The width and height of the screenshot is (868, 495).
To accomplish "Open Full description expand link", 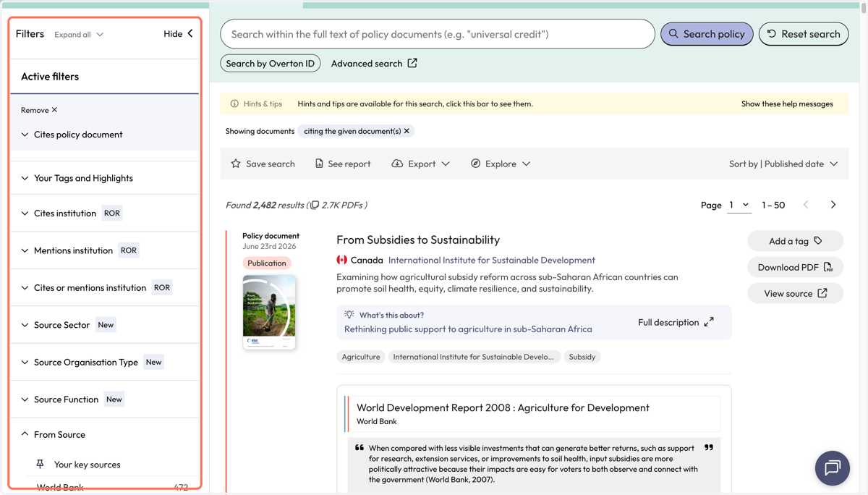I will [x=676, y=322].
